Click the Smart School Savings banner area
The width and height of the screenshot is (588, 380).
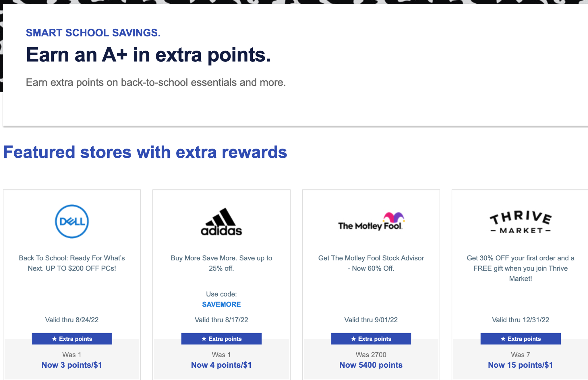click(93, 32)
